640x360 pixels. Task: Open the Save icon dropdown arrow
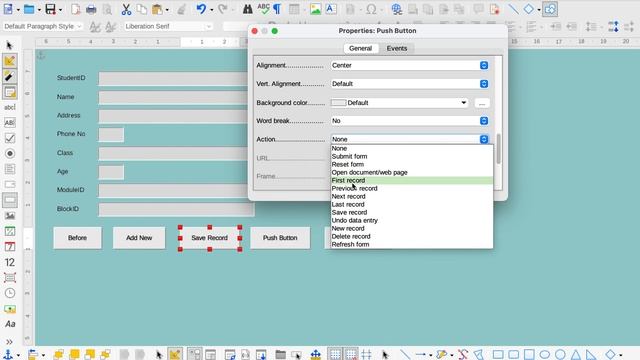pos(60,9)
